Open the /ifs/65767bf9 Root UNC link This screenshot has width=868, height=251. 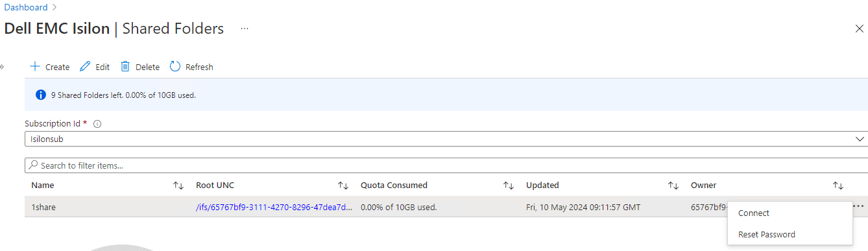pos(274,207)
